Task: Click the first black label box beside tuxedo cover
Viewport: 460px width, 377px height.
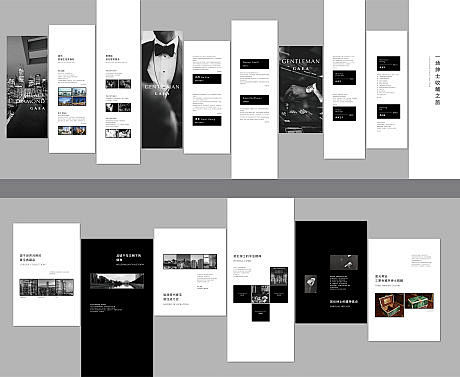Action: click(207, 79)
